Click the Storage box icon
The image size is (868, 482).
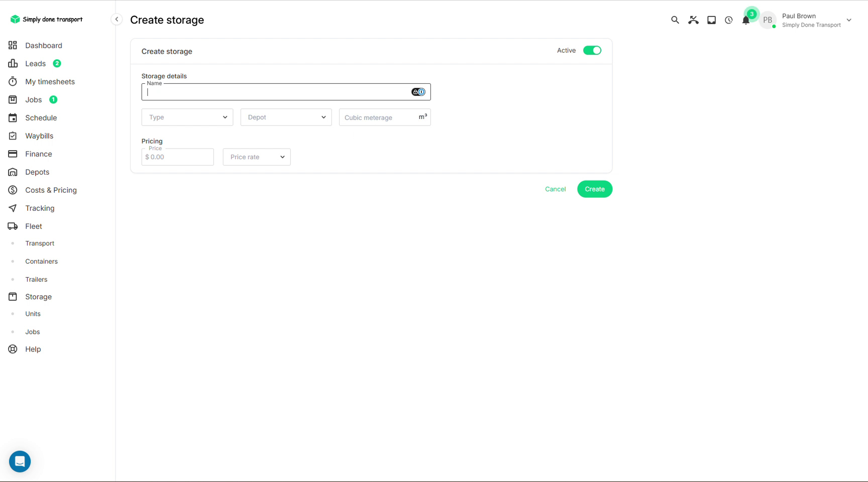click(13, 297)
